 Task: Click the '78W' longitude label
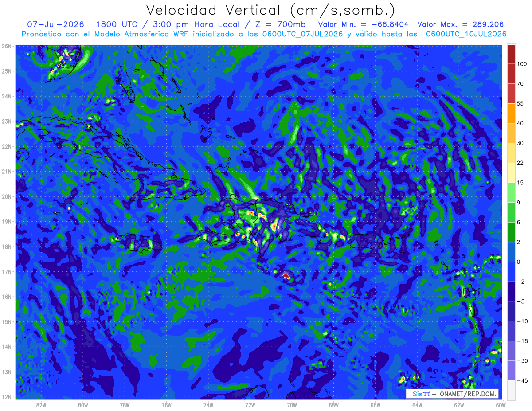click(125, 405)
